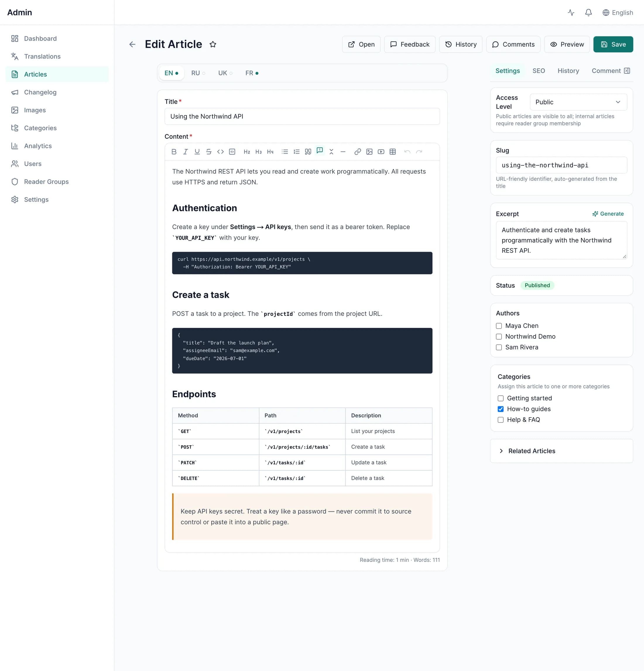Image resolution: width=644 pixels, height=671 pixels.
Task: Open the History tab in the side panel
Action: 568,71
